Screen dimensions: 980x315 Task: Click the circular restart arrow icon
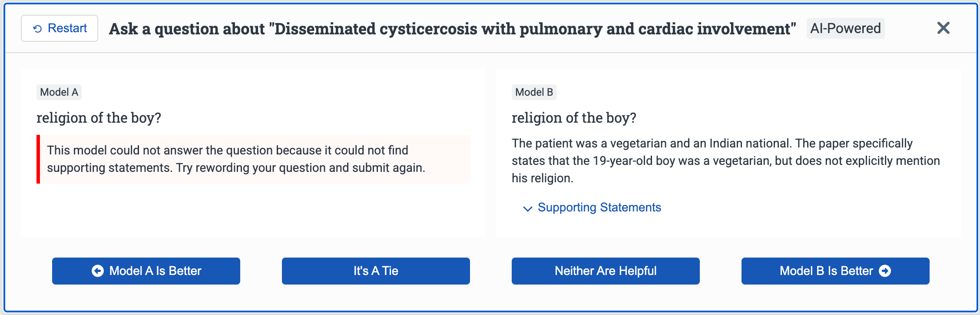[x=38, y=29]
